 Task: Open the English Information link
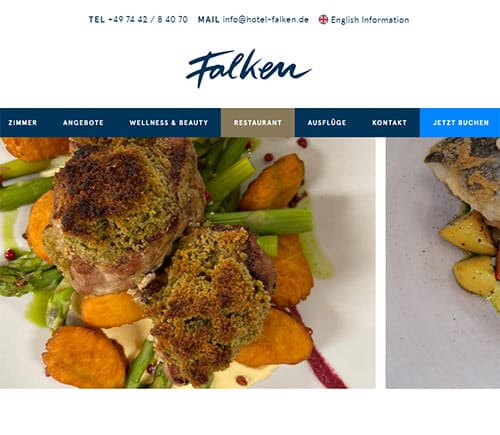tap(370, 20)
